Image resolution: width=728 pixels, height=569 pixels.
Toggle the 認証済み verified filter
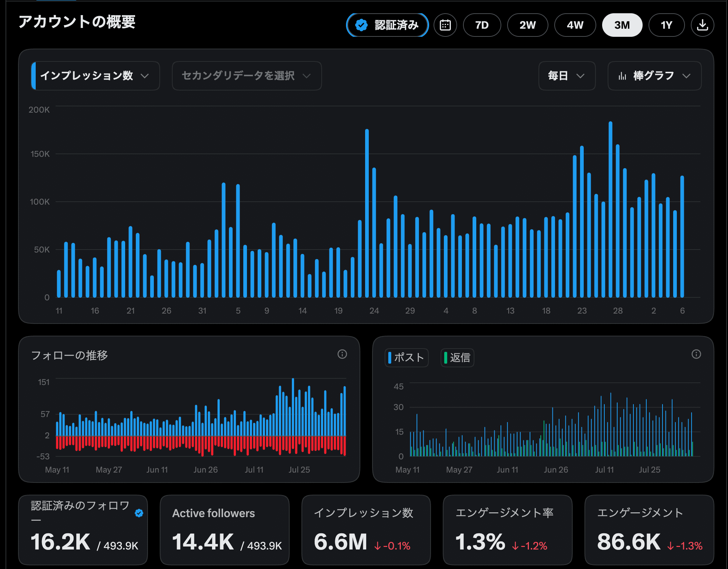(x=387, y=25)
